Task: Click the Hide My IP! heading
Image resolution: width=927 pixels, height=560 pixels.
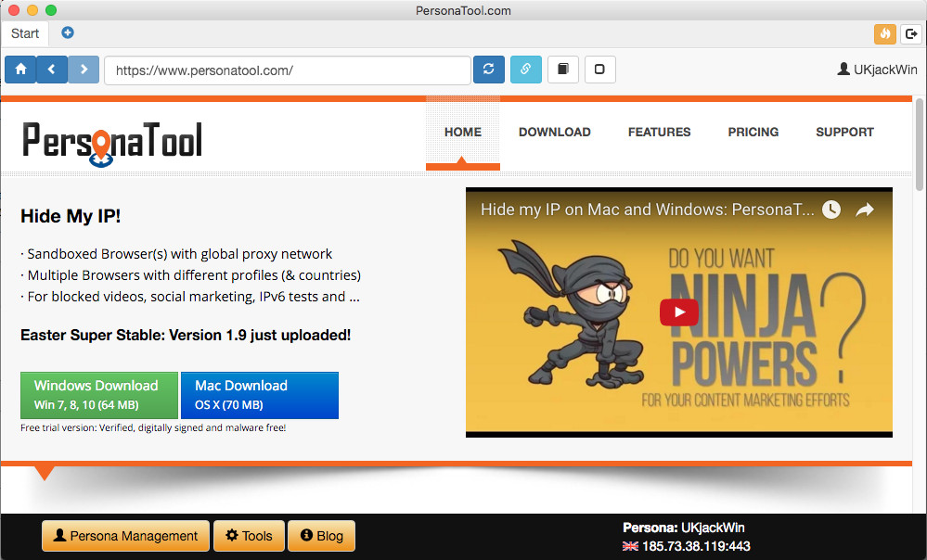Action: 71,216
